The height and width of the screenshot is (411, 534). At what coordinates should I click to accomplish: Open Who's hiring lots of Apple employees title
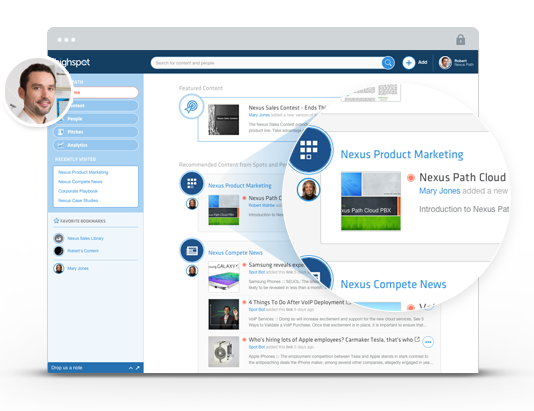click(331, 339)
